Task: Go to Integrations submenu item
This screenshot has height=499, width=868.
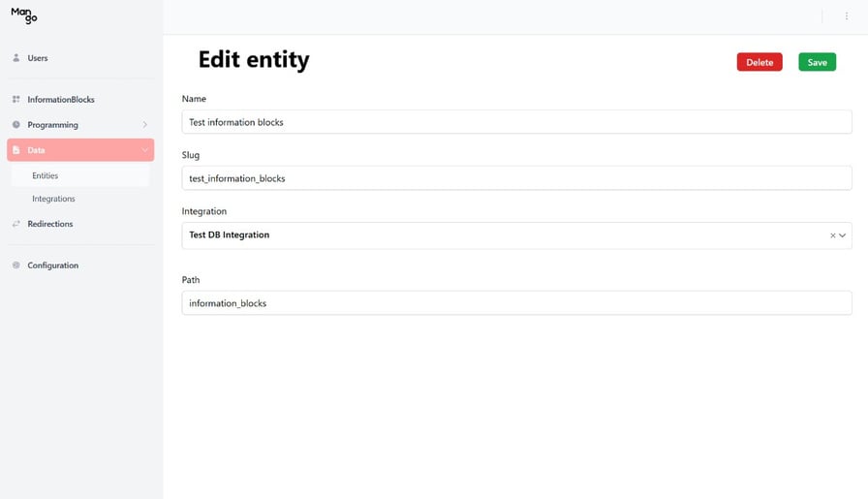Action: click(53, 199)
